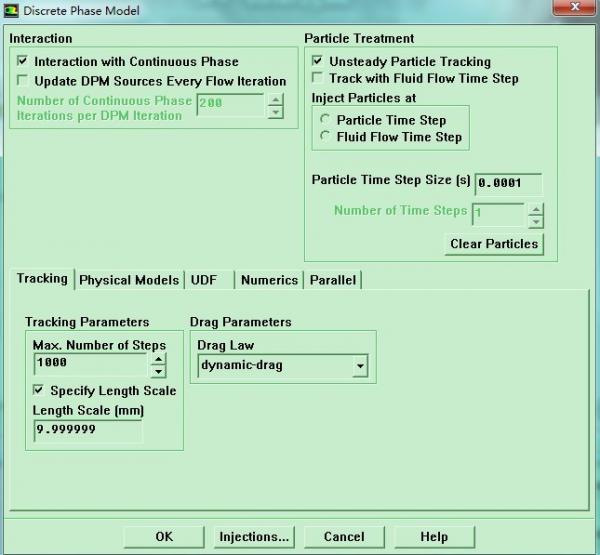The width and height of the screenshot is (600, 555).
Task: Open the Parallel tab
Action: [x=333, y=280]
